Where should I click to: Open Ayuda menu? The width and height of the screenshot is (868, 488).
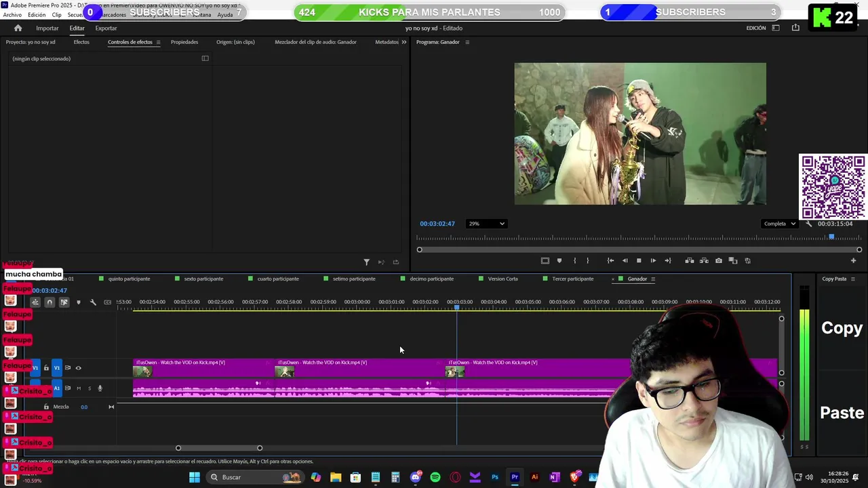coord(225,15)
